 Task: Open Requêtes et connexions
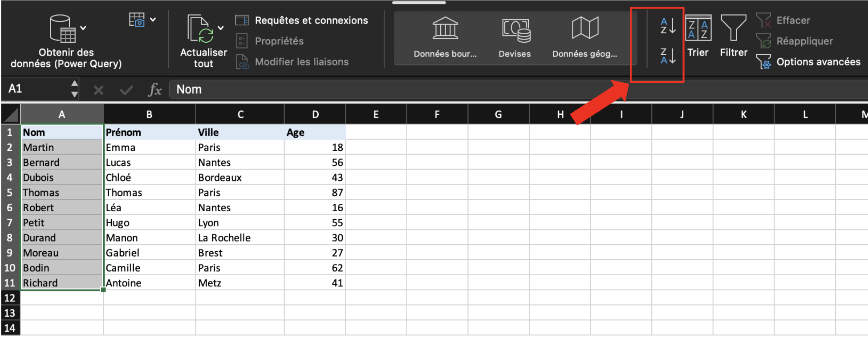point(302,20)
